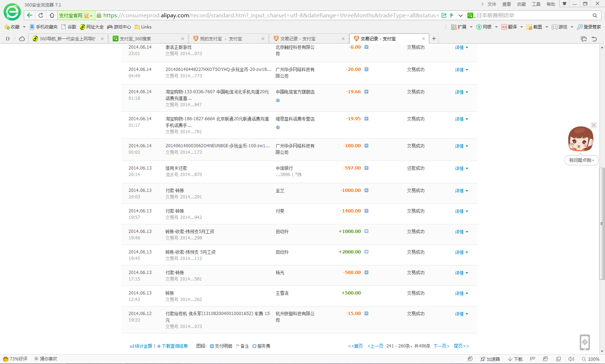Click the browser back arrow button
The height and width of the screenshot is (364, 605).
pos(30,15)
